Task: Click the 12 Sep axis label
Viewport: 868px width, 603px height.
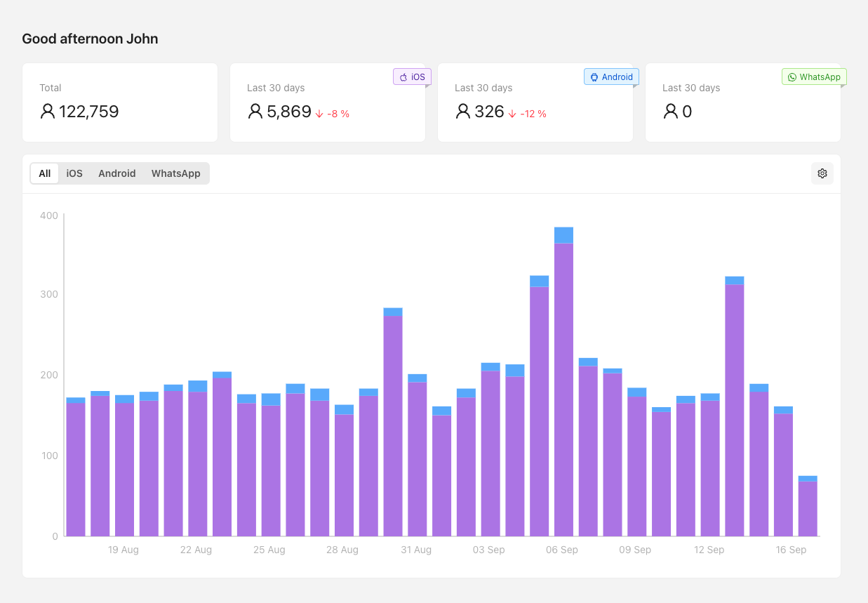Action: point(709,550)
